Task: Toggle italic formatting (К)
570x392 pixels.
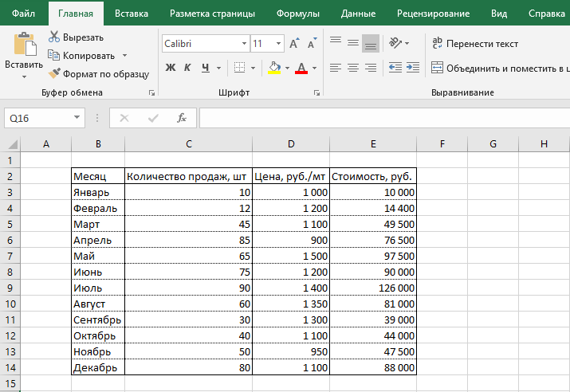Action: [188, 68]
